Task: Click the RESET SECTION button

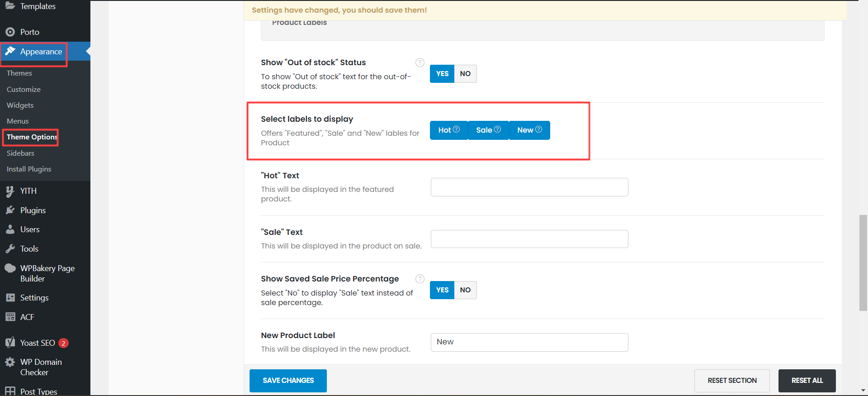Action: pos(732,381)
